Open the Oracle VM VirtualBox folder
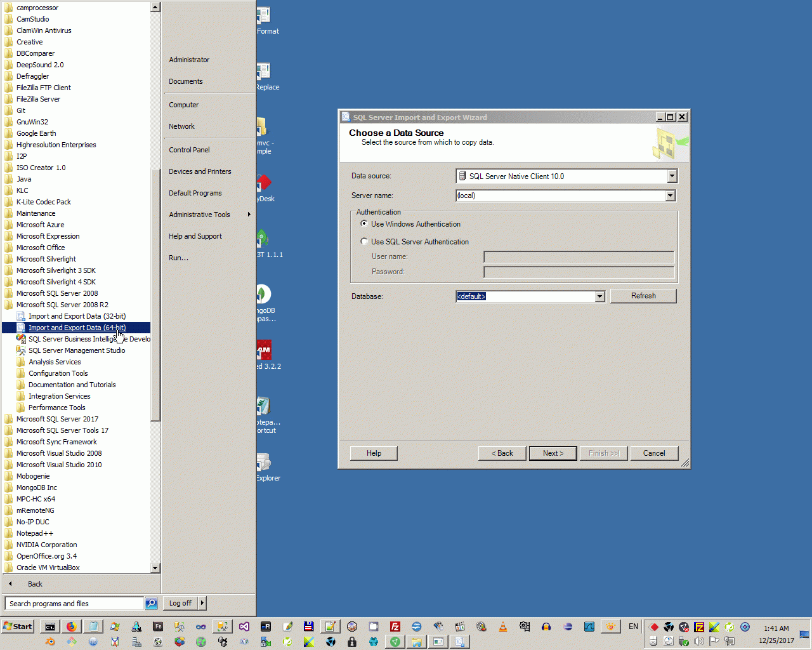 click(x=48, y=567)
